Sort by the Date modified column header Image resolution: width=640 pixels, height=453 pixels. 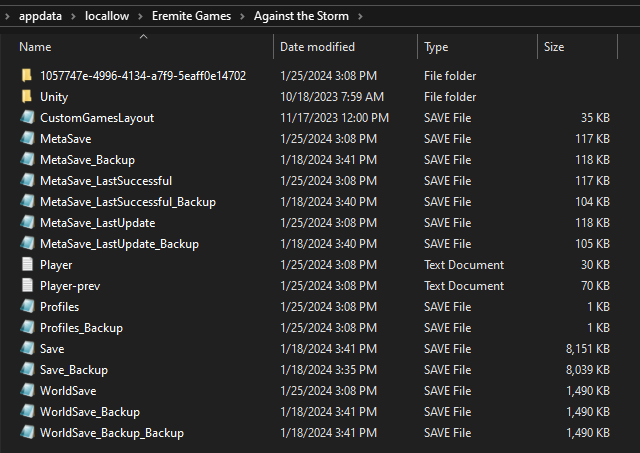click(320, 47)
